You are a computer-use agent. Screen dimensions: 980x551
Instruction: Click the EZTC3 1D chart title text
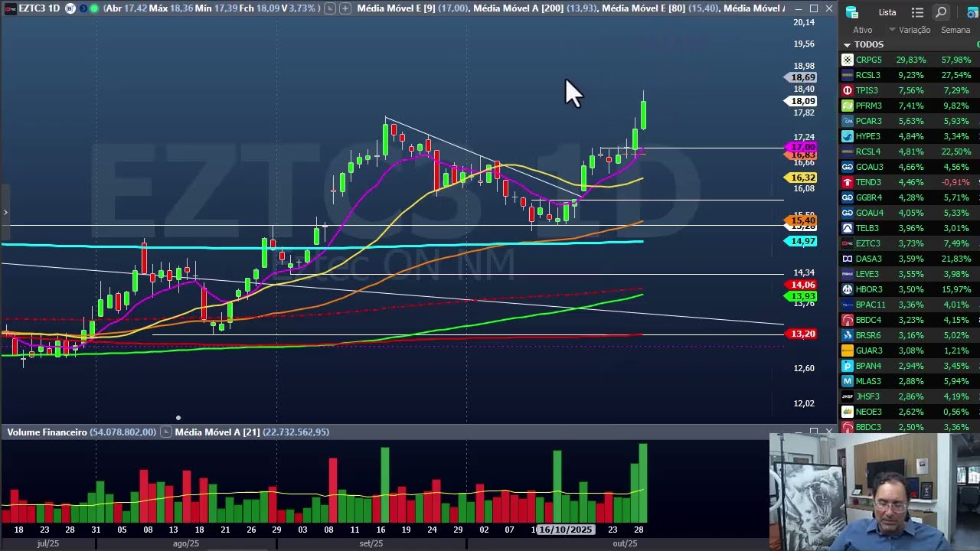click(39, 8)
